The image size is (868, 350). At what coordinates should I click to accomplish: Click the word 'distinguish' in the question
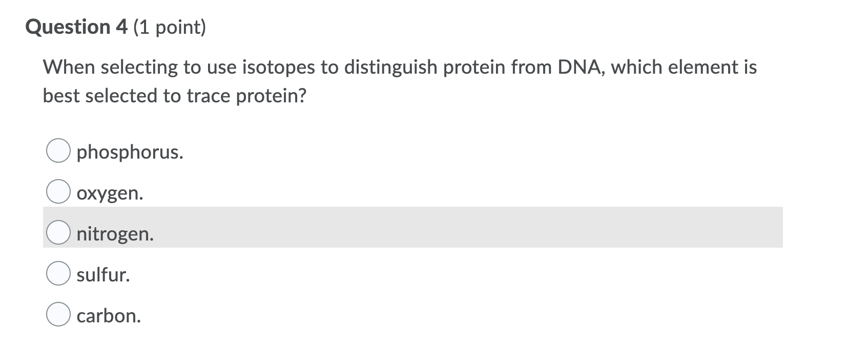coord(390,67)
